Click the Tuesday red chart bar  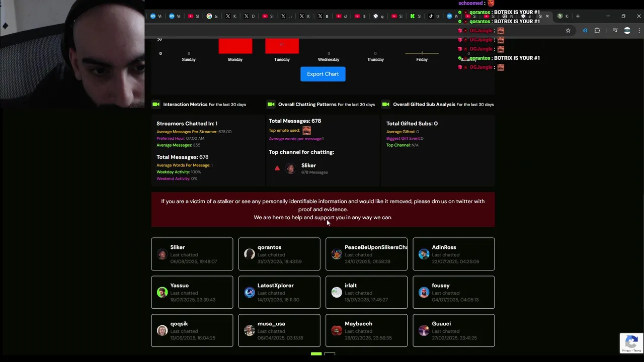(x=282, y=46)
